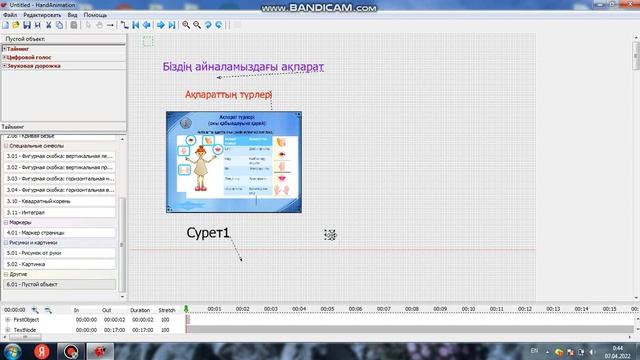Expand the FirstObject timeline row
The width and height of the screenshot is (640, 360).
pyautogui.click(x=8, y=320)
